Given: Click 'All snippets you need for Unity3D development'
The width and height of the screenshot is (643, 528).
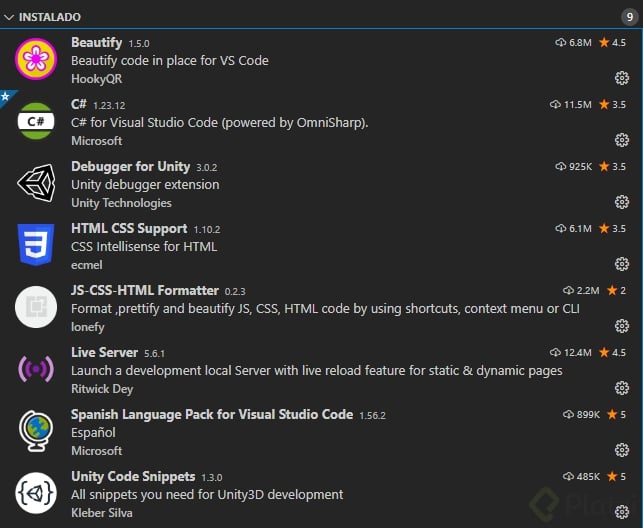Looking at the screenshot, I should click(207, 494).
